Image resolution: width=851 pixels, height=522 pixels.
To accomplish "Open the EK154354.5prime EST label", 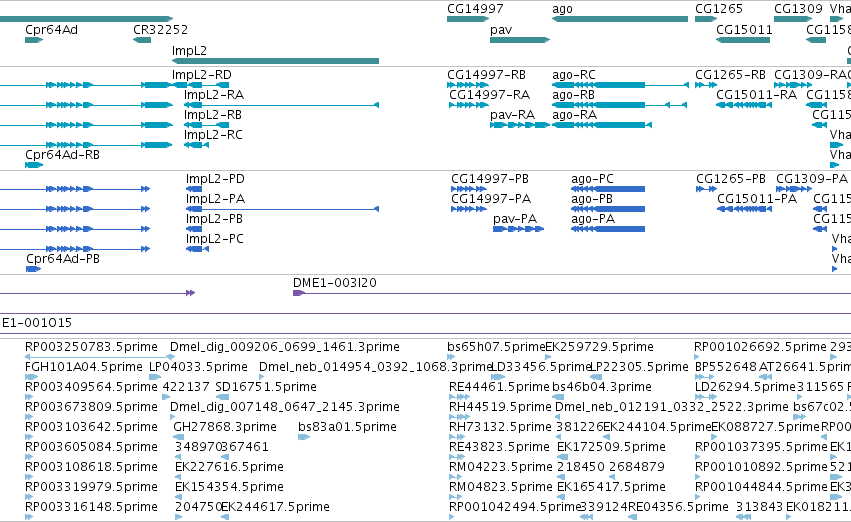I will pyautogui.click(x=229, y=487).
